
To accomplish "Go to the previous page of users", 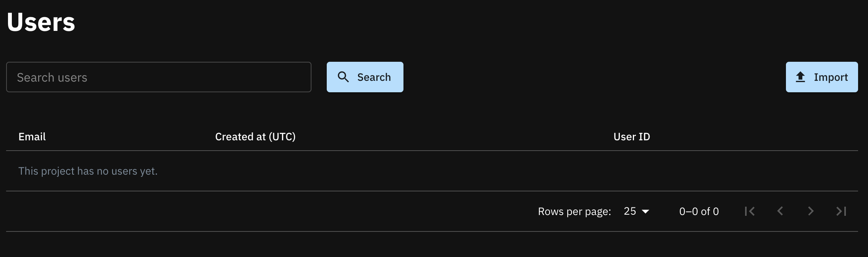I will click(780, 211).
